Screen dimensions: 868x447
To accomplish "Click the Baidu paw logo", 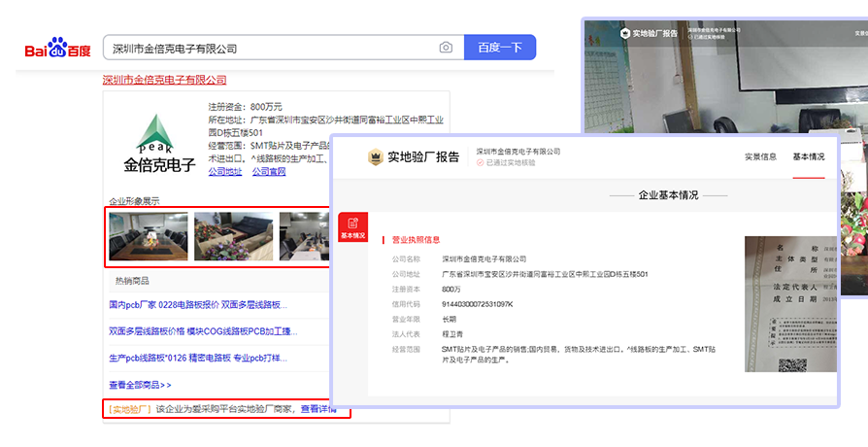I will pyautogui.click(x=57, y=48).
